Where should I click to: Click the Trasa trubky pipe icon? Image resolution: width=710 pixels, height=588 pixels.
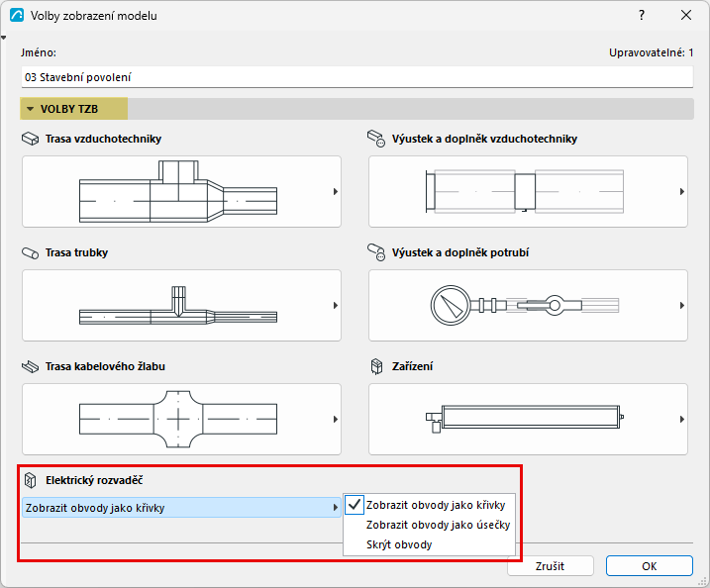tap(31, 252)
